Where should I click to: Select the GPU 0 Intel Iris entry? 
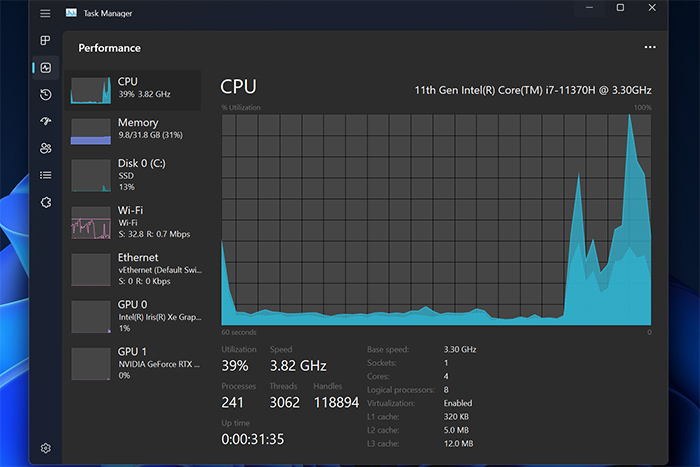(x=133, y=317)
